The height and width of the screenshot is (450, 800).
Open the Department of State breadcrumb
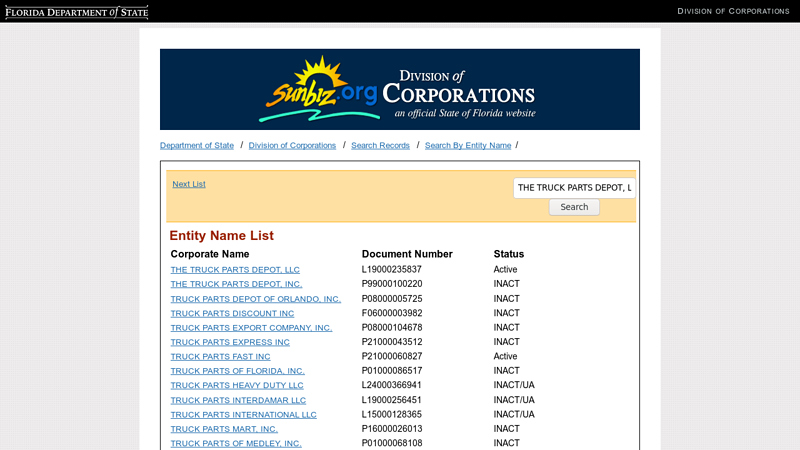click(197, 145)
